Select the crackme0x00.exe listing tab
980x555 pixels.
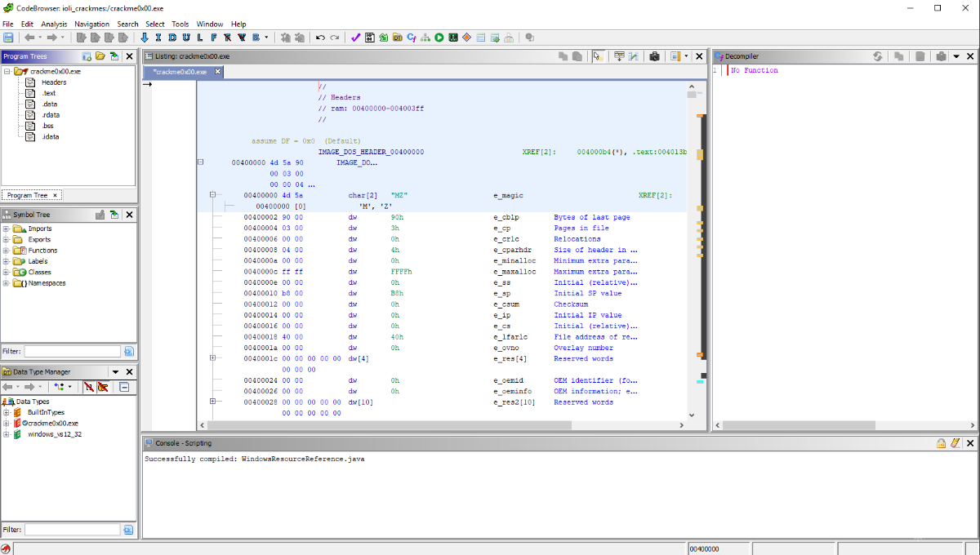tap(180, 72)
